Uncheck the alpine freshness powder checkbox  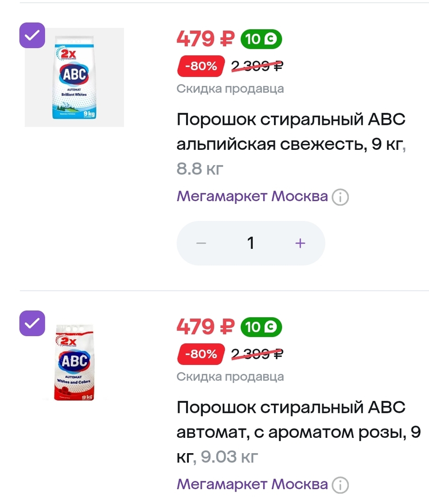tap(32, 35)
